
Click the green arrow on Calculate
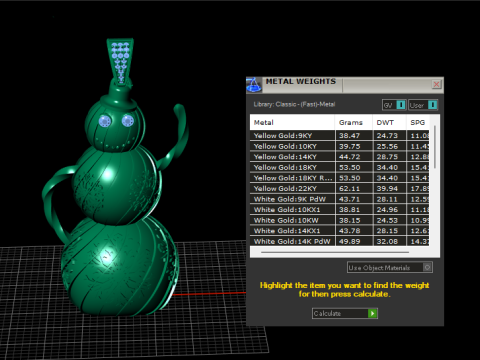point(372,313)
